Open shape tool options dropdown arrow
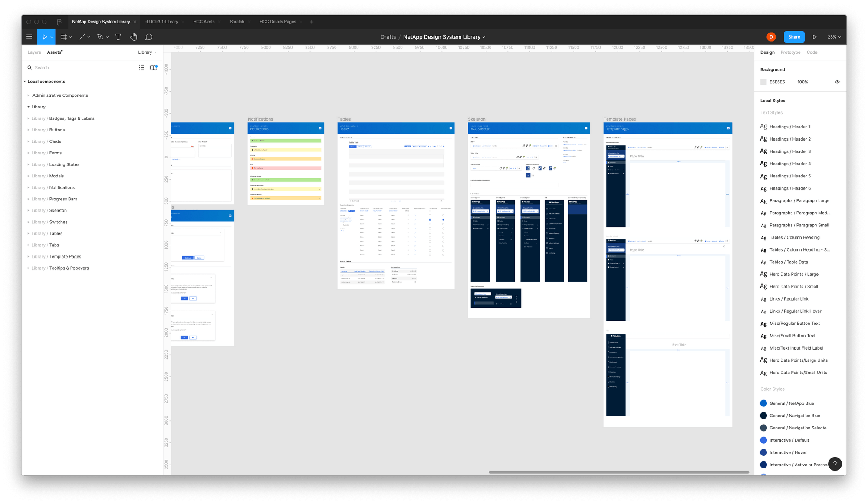Viewport: 868px width, 504px height. 89,37
